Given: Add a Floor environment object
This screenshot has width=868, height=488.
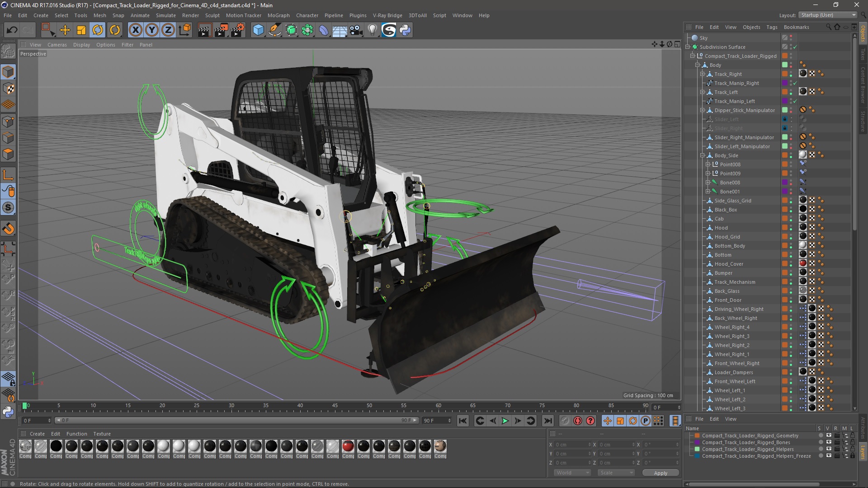Looking at the screenshot, I should coord(340,30).
